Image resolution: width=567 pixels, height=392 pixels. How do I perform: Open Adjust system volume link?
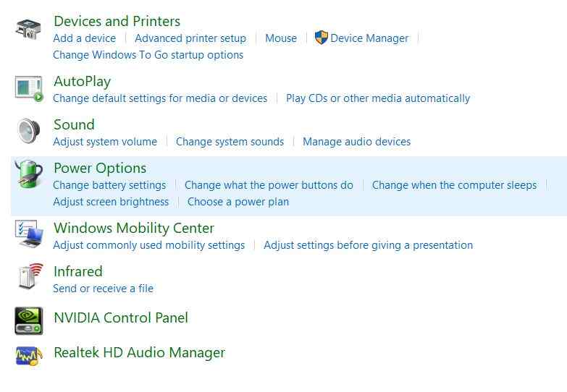(x=104, y=142)
